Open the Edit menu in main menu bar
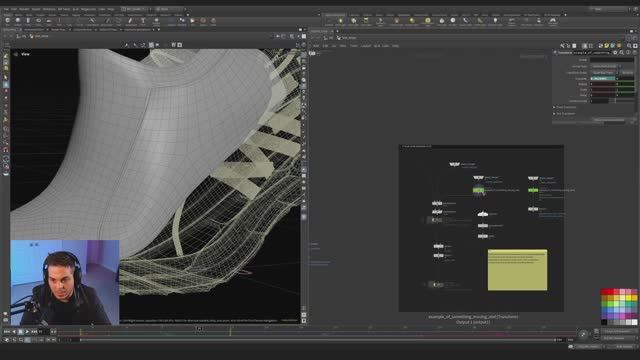 point(14,9)
